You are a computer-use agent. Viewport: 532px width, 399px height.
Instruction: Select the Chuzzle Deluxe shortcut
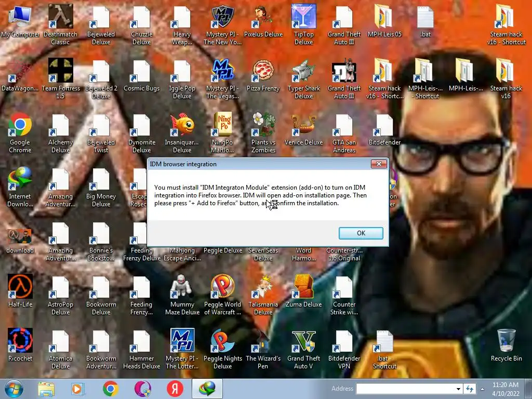[141, 25]
